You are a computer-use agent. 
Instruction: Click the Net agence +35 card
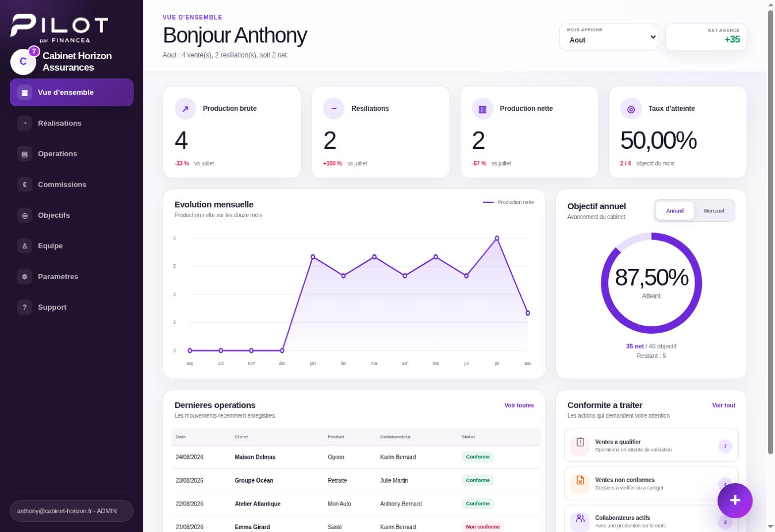[x=706, y=37]
